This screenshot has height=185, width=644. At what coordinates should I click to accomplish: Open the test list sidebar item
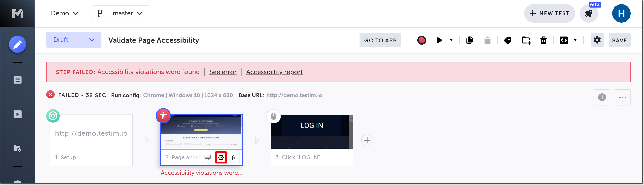(18, 80)
